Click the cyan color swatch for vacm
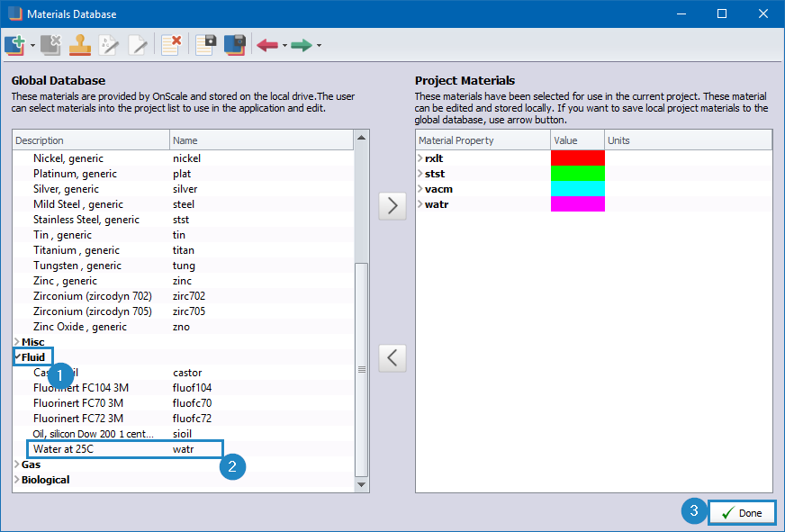The height and width of the screenshot is (532, 785). [578, 189]
